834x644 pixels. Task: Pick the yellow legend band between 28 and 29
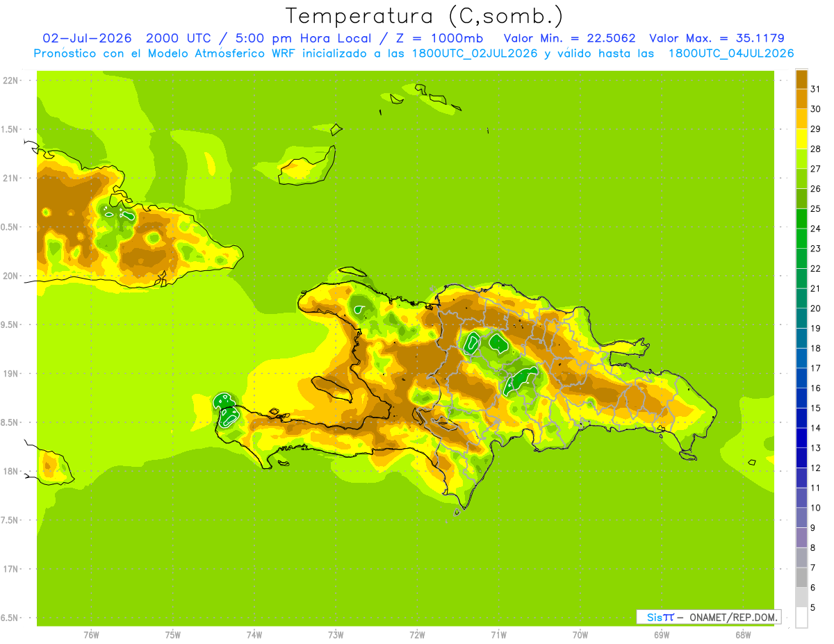(801, 139)
